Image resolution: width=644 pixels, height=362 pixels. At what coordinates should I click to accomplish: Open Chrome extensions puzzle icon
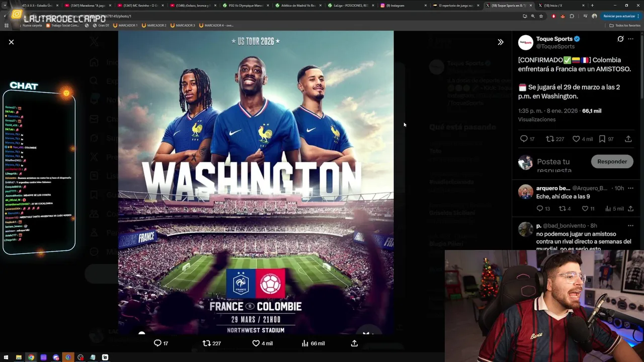pyautogui.click(x=572, y=16)
